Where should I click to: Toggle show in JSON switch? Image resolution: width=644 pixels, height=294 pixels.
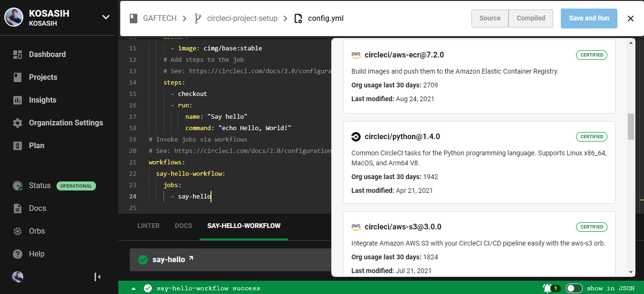pyautogui.click(x=574, y=288)
